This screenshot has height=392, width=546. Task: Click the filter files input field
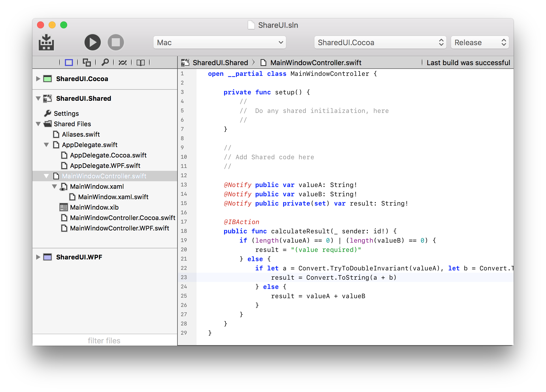(x=105, y=340)
